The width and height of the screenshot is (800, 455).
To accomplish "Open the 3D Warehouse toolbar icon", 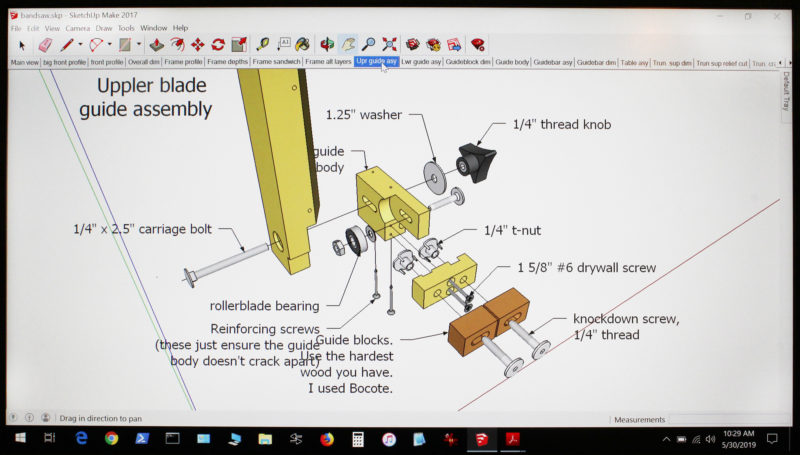I will tap(413, 44).
